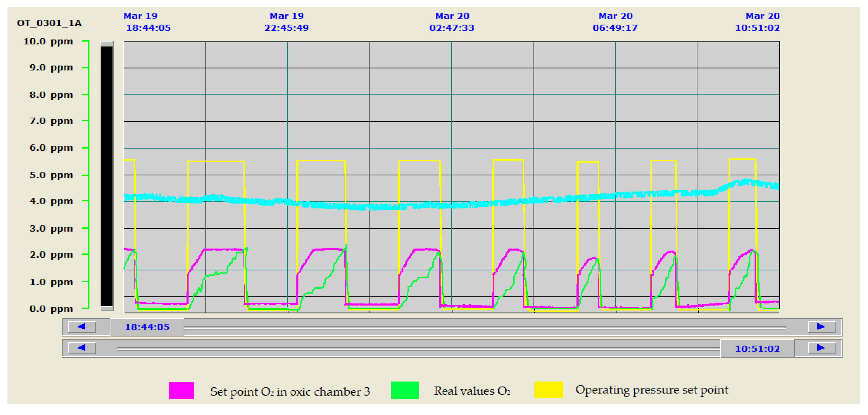The height and width of the screenshot is (415, 868).
Task: Click the bottom gray handle of vertical bar
Action: pos(107,308)
